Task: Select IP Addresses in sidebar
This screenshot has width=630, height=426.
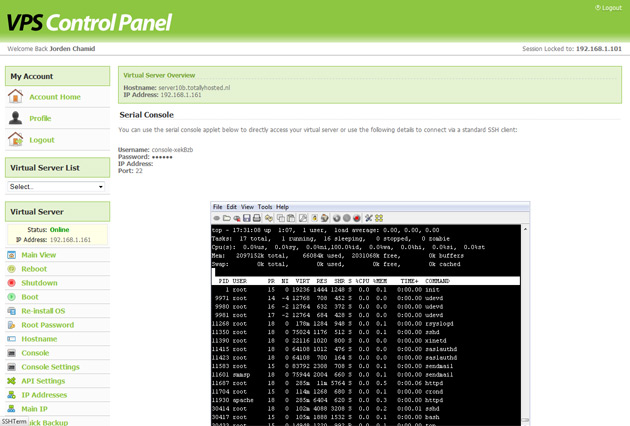Action: [45, 395]
